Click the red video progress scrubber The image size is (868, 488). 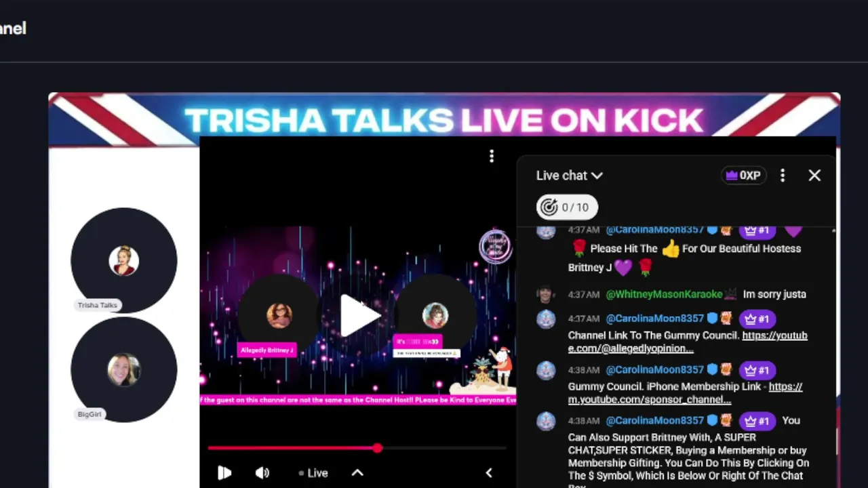tap(377, 448)
